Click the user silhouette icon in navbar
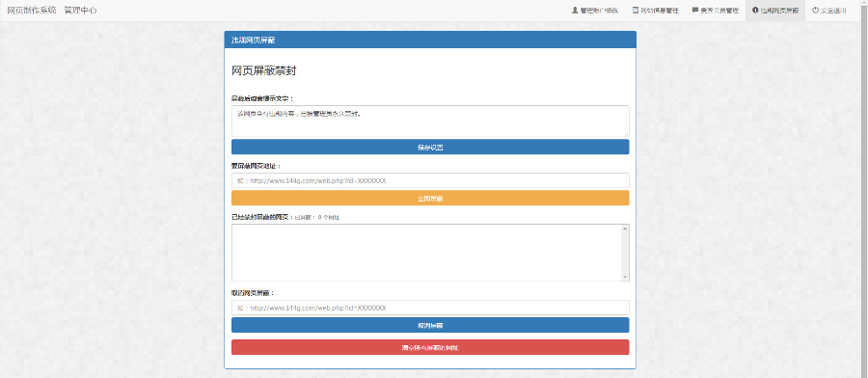The width and height of the screenshot is (868, 378). tap(575, 10)
